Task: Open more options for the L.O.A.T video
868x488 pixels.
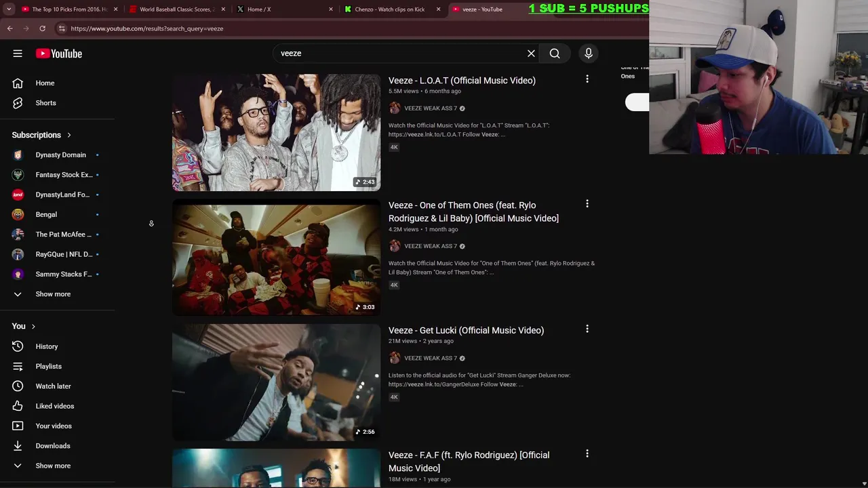Action: (x=587, y=79)
